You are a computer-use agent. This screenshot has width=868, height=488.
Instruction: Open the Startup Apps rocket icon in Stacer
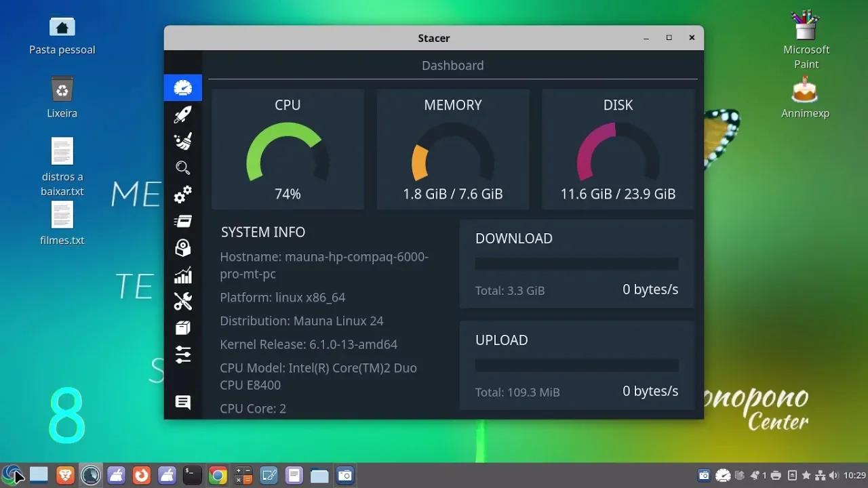point(182,114)
